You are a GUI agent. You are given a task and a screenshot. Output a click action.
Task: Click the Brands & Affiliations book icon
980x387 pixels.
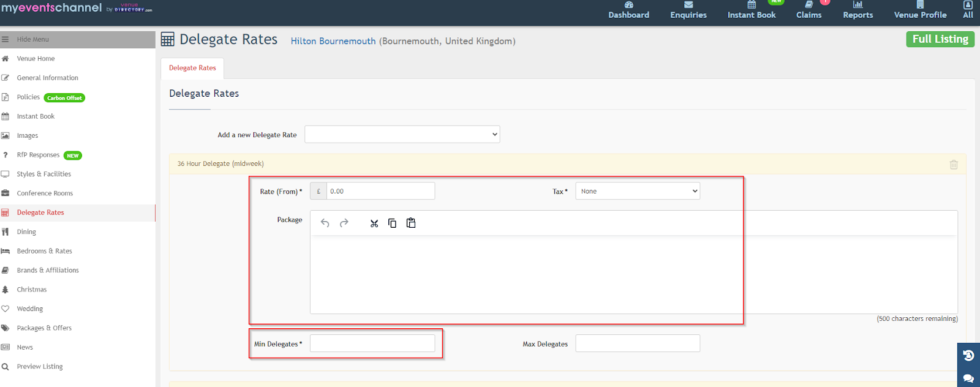pyautogui.click(x=5, y=270)
